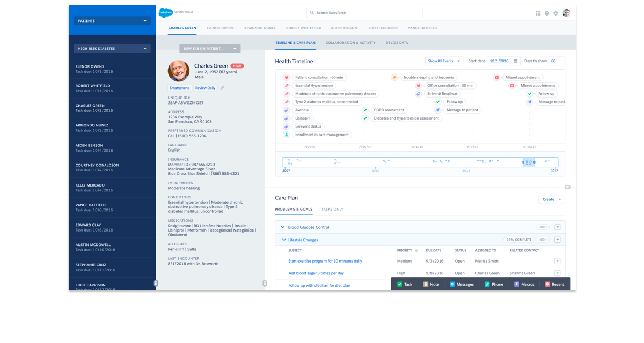Open the app launcher grid icon
Image resolution: width=644 pixels, height=343 pixels.
pos(538,13)
